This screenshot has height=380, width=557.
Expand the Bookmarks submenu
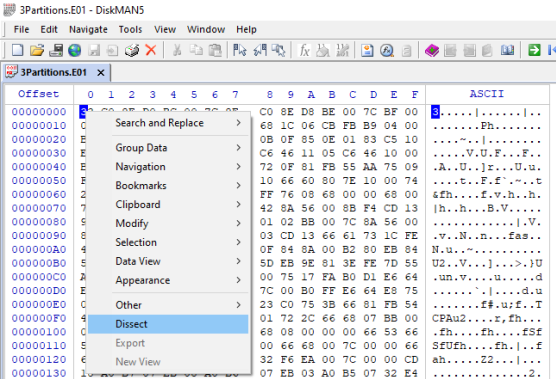168,186
